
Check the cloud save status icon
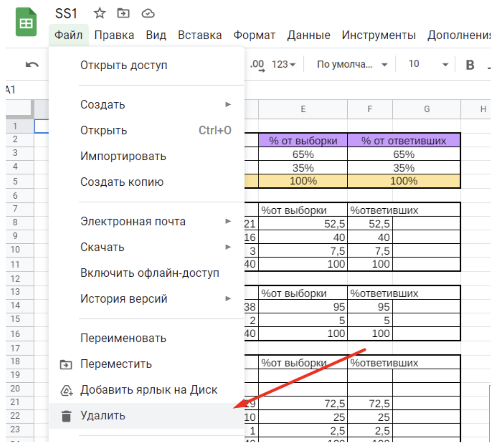148,14
